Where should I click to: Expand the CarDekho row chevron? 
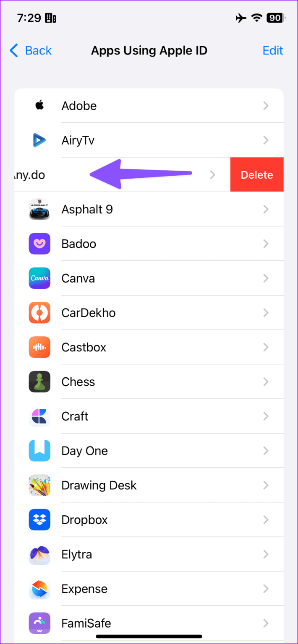[266, 313]
